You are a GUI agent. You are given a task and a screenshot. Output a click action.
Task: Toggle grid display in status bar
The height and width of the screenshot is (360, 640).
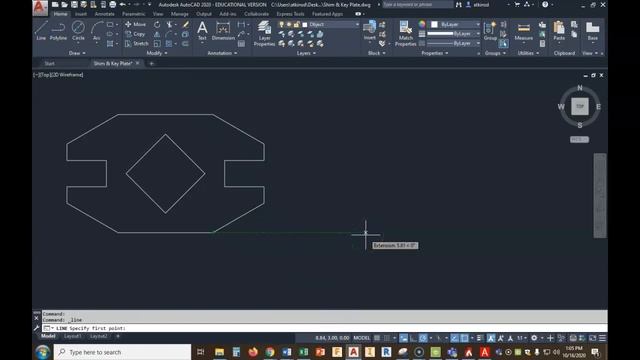pos(377,338)
